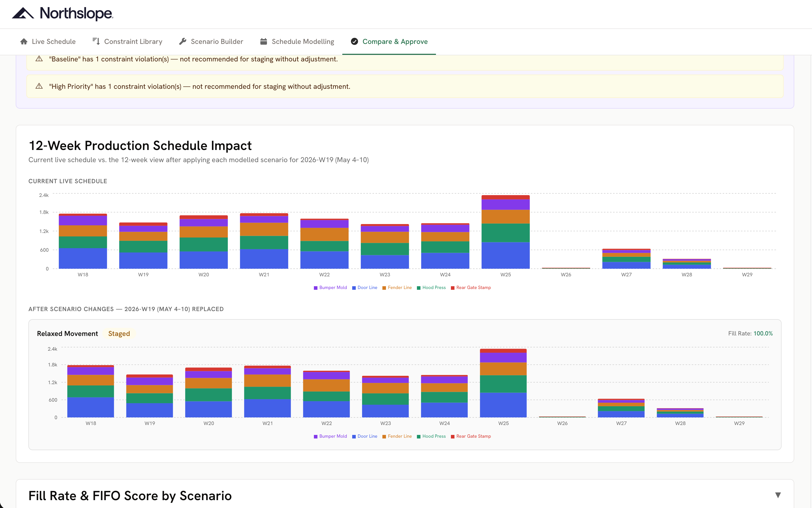Viewport: 812px width, 508px height.
Task: Toggle Door Line in the live schedule legend
Action: pos(364,287)
